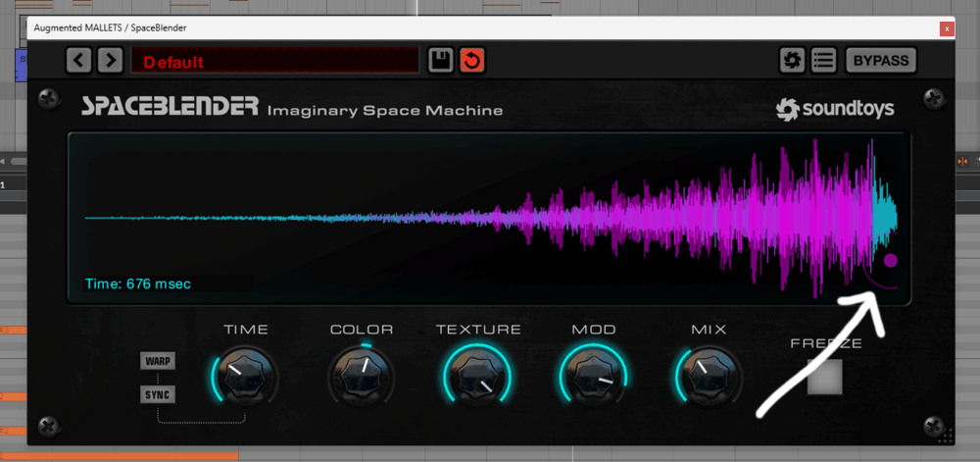This screenshot has width=980, height=462.
Task: Go to the next preset arrow
Action: (111, 61)
